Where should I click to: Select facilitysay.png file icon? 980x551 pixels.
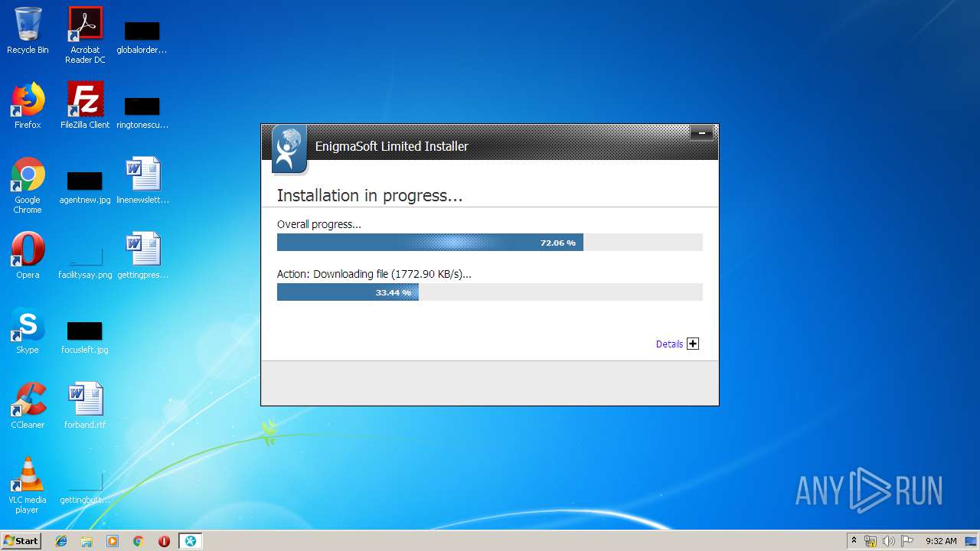pyautogui.click(x=85, y=262)
